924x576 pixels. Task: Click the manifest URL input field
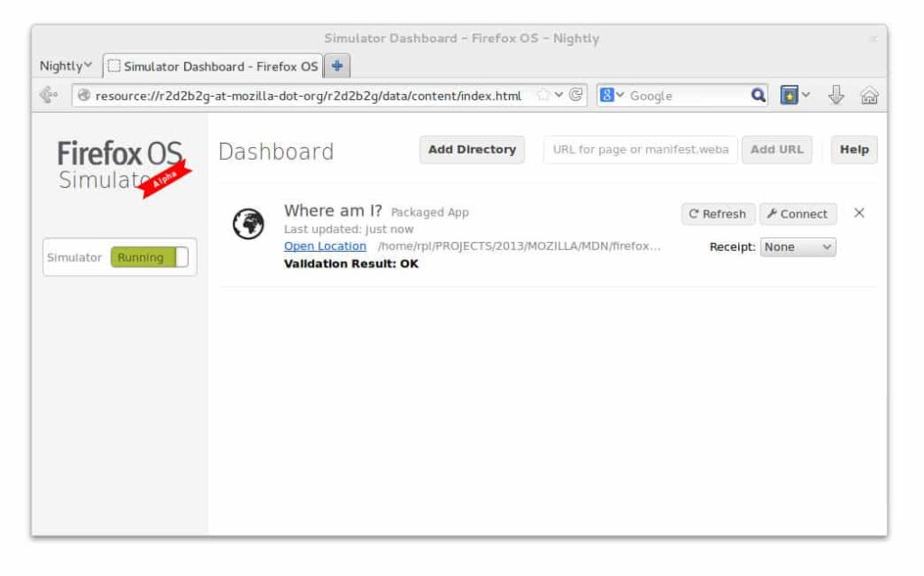[x=640, y=150]
